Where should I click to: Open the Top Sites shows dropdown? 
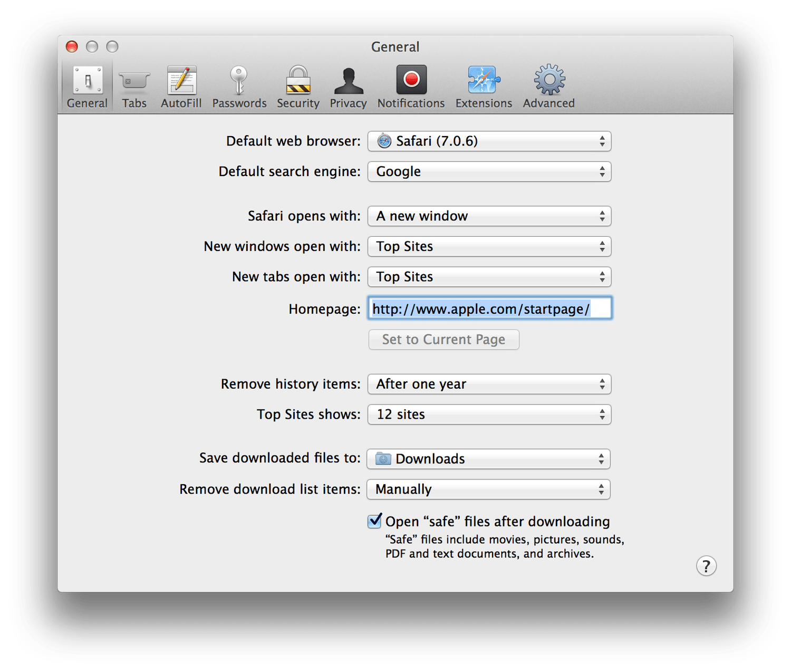[x=489, y=415]
